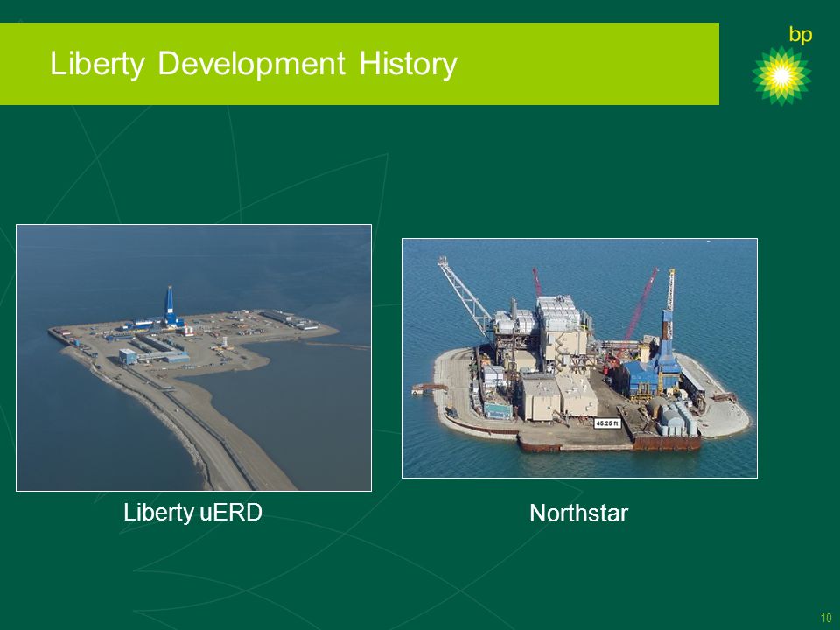840x630 pixels.
Task: Click the bp sunburst logo
Action: point(781,75)
